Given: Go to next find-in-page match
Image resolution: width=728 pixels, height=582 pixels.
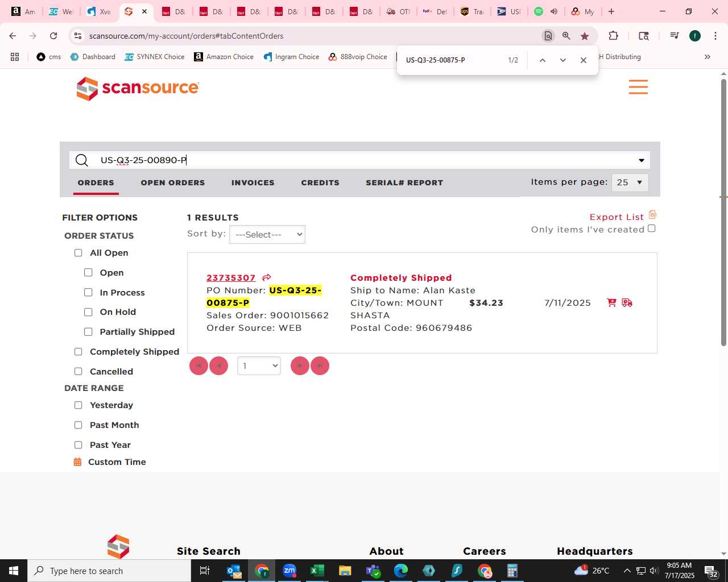Looking at the screenshot, I should [563, 60].
